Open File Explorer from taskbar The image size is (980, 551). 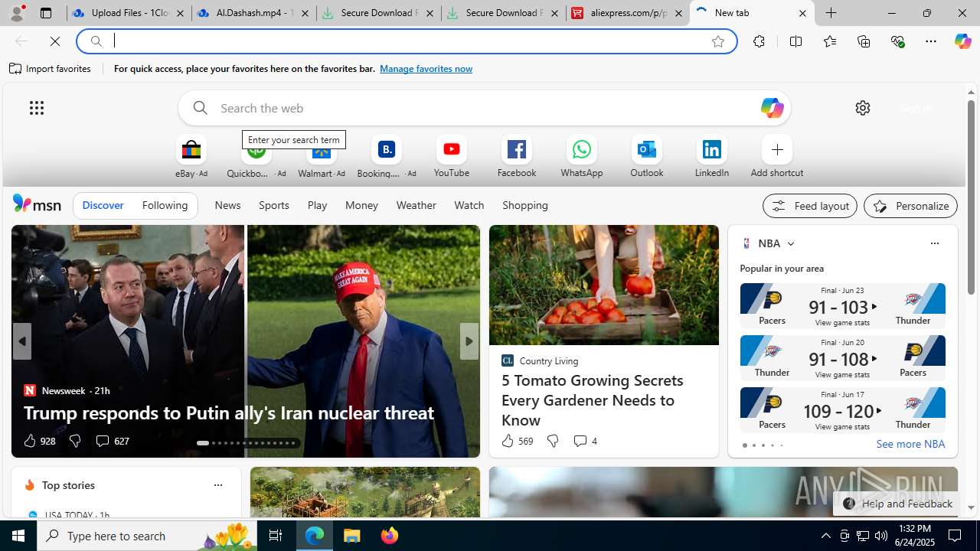352,536
